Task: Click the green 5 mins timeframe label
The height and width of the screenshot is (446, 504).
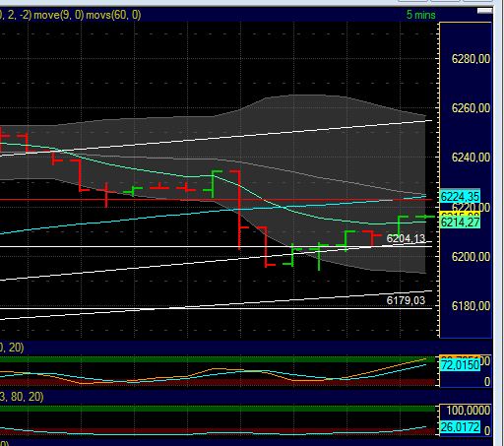Action: (x=421, y=15)
